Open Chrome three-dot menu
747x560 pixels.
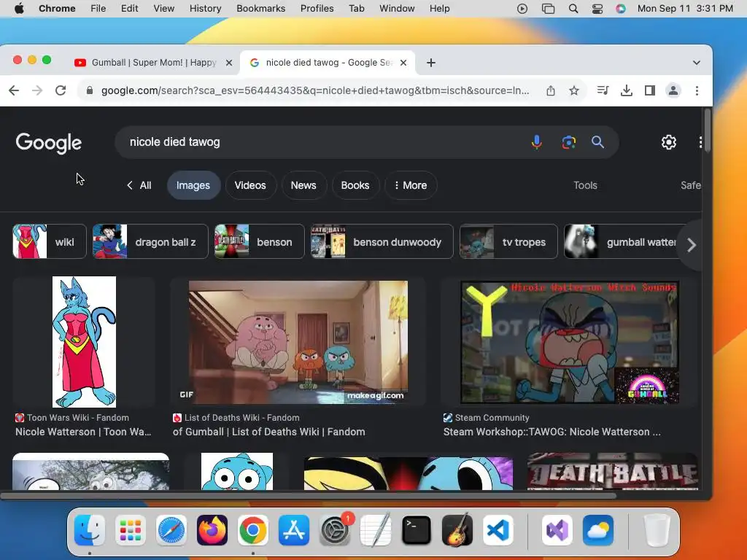(697, 90)
